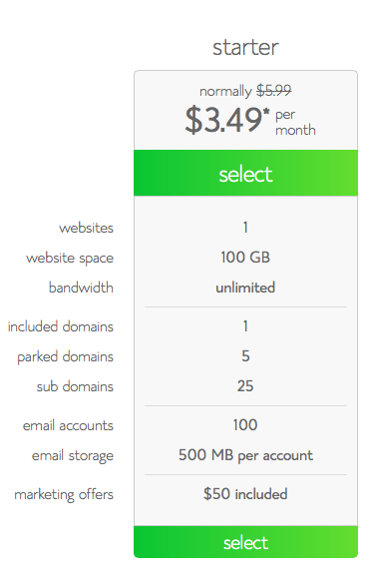The width and height of the screenshot is (372, 588).
Task: Click the 500 MB per account value
Action: (x=245, y=455)
